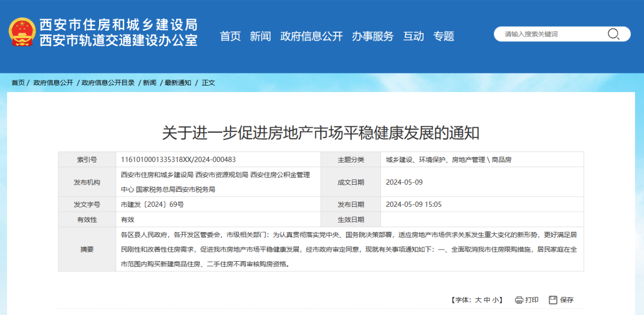Go to 政府信息公开 in the top navigation
Screen dimensions: 644x315
click(311, 36)
